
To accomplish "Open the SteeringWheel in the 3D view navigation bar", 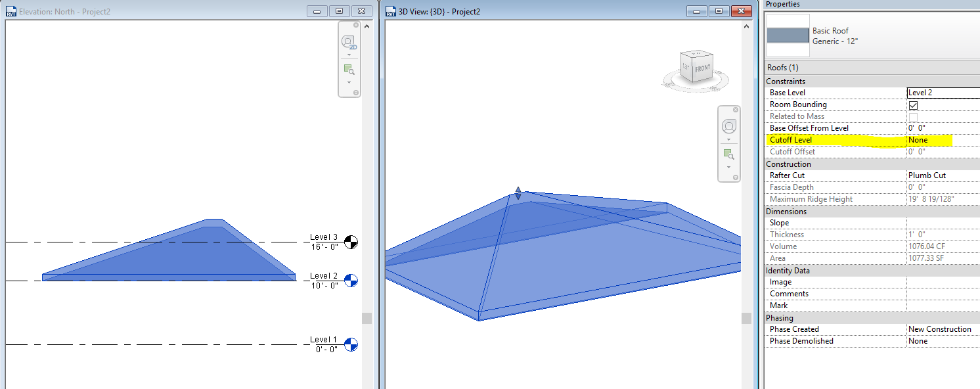I will (x=729, y=126).
